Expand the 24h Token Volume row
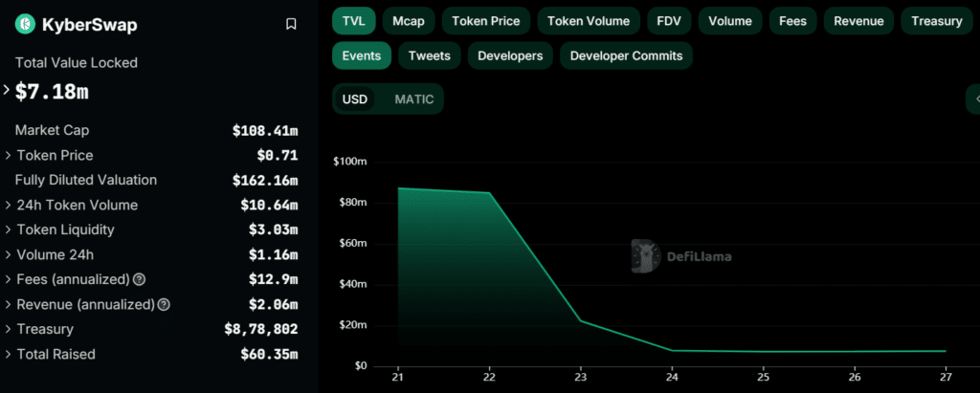 [8, 205]
